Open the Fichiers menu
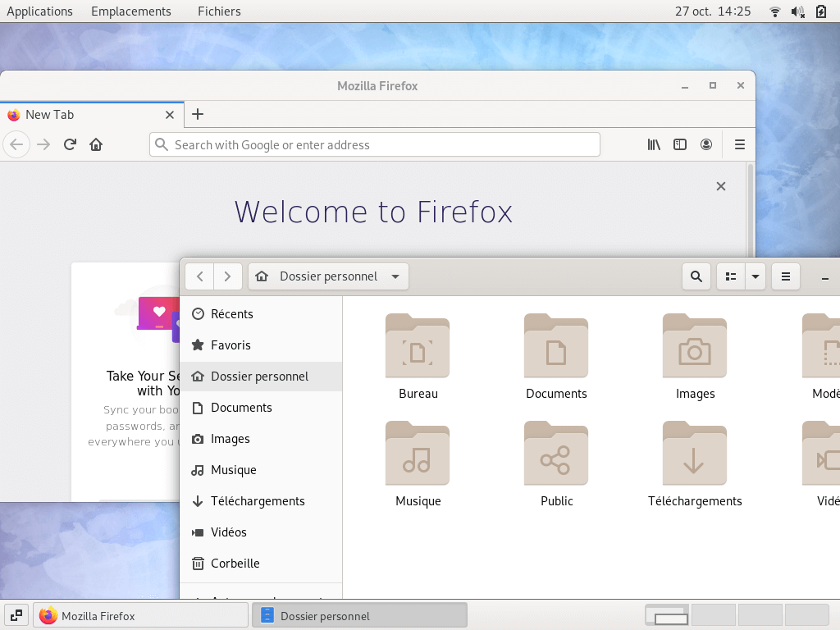Image resolution: width=840 pixels, height=630 pixels. 219,11
